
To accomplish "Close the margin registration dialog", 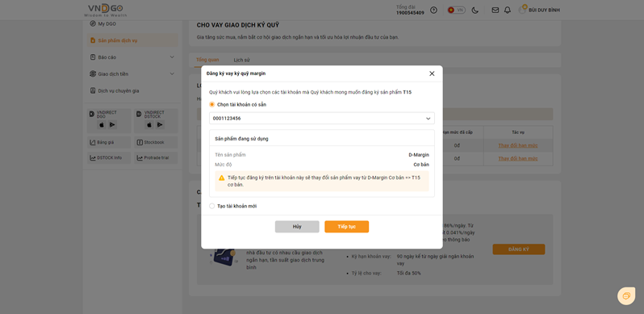I will coord(432,73).
